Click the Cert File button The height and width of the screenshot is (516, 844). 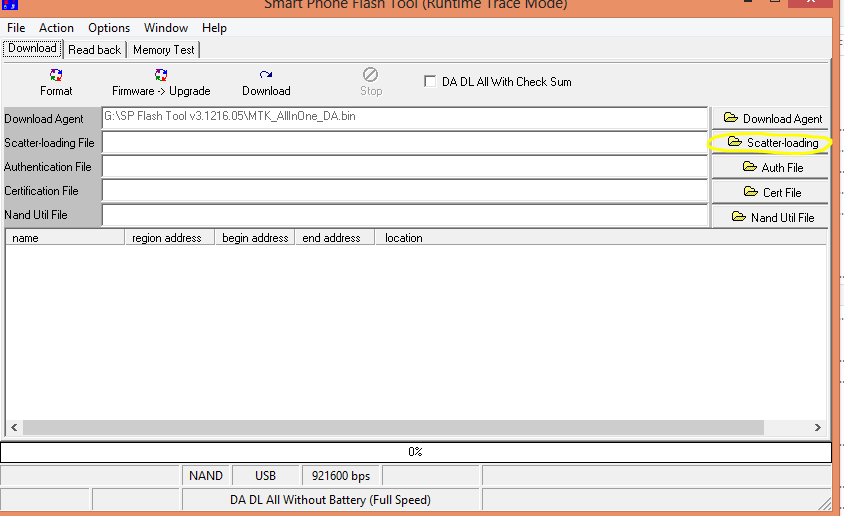click(770, 192)
